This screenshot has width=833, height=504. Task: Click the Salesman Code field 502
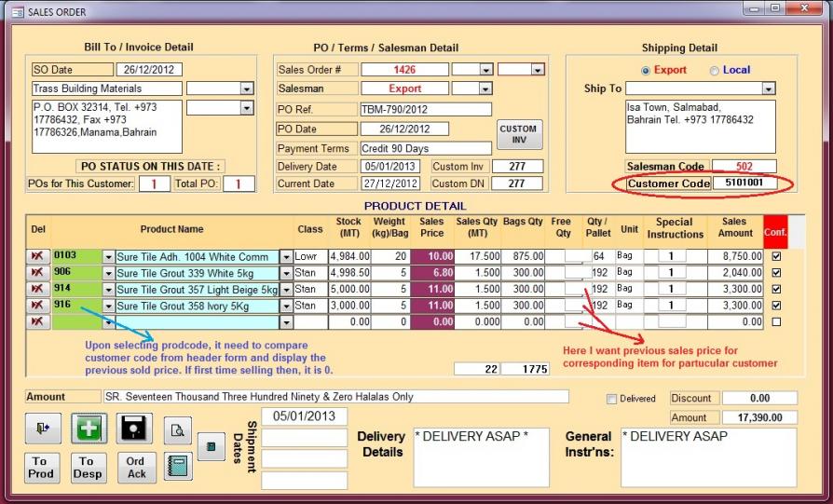(744, 166)
